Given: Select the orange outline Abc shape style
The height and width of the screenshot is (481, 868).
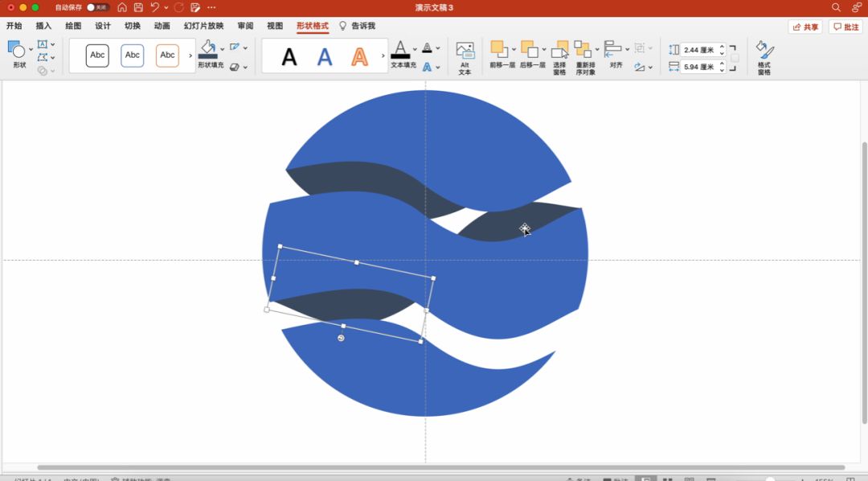Looking at the screenshot, I should tap(167, 55).
